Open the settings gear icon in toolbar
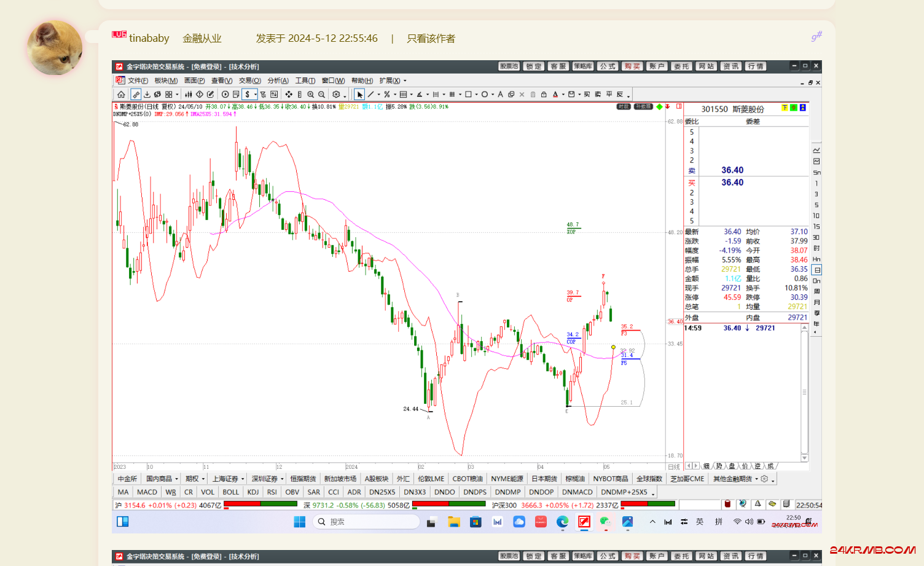Viewport: 924px width, 566px height. [336, 95]
